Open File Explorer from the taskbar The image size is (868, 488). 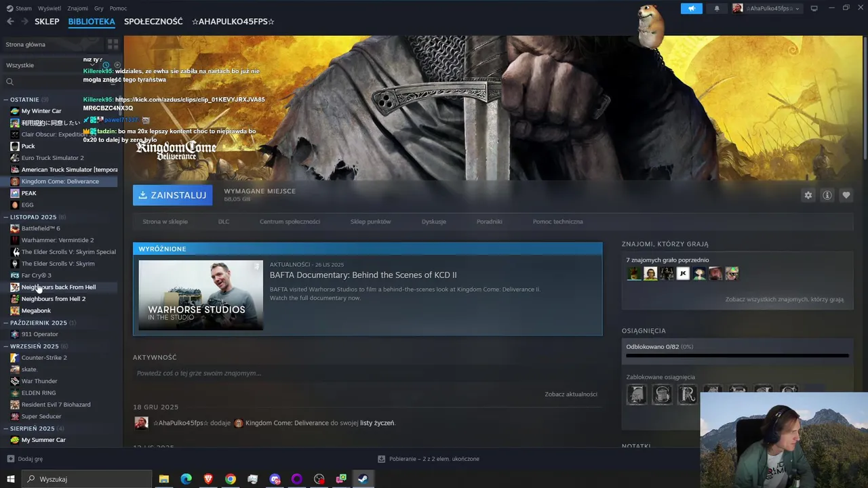point(164,479)
